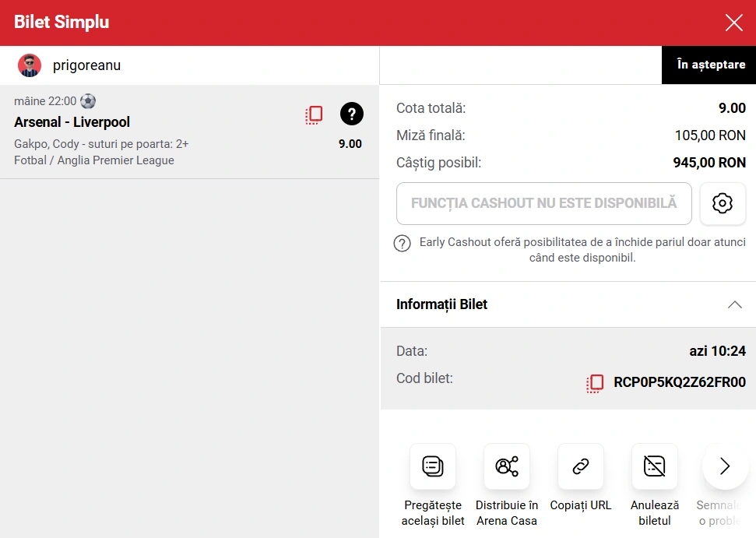Click the football sport icon
Screen dimensions: 756x538
[x=88, y=101]
